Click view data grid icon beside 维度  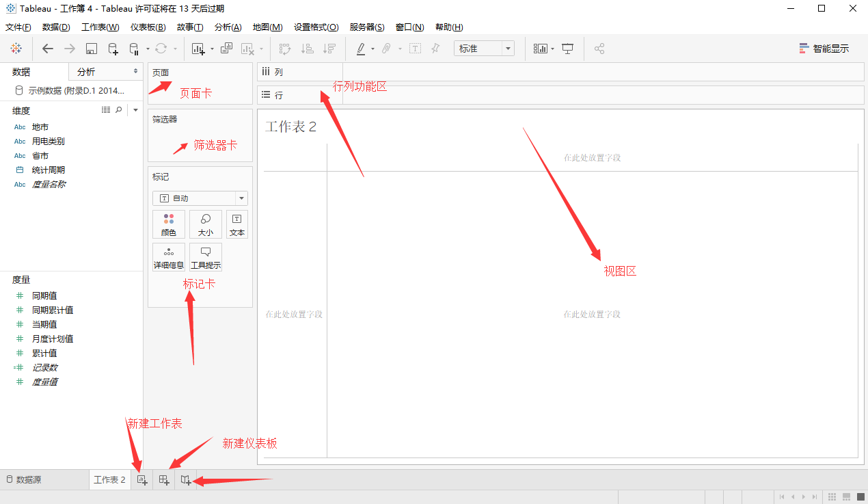[x=106, y=110]
